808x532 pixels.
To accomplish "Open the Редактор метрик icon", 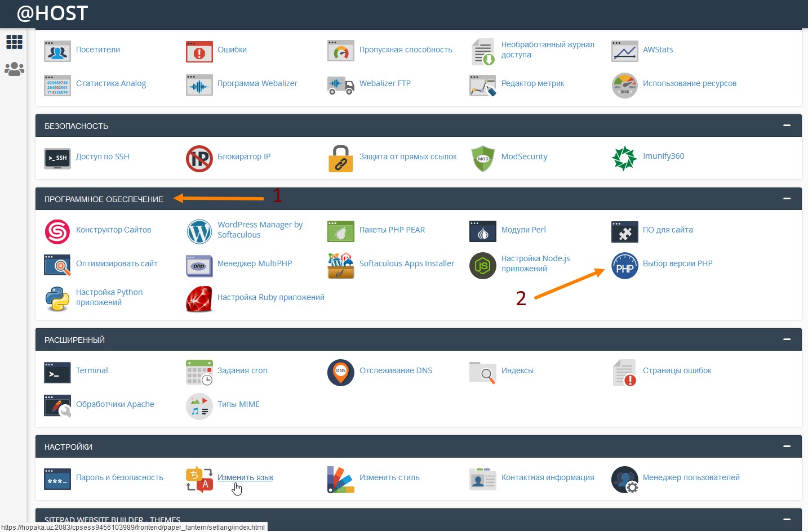I will (x=483, y=85).
